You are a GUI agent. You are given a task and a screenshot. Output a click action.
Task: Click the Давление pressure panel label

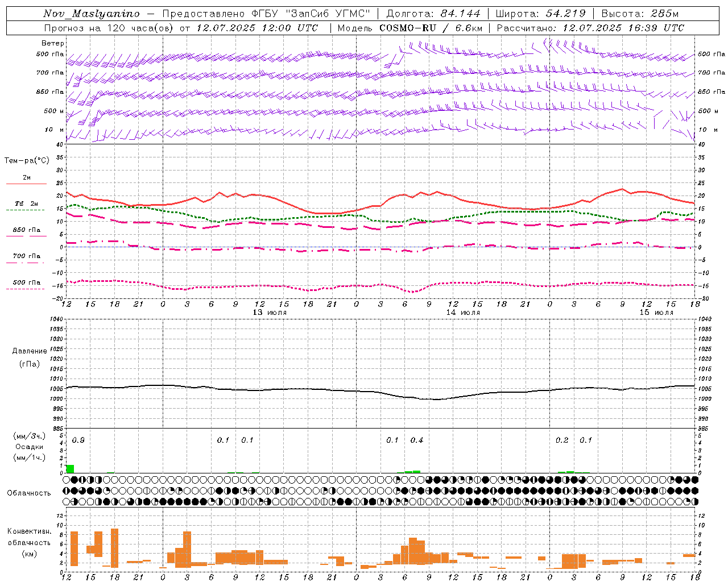pos(30,351)
